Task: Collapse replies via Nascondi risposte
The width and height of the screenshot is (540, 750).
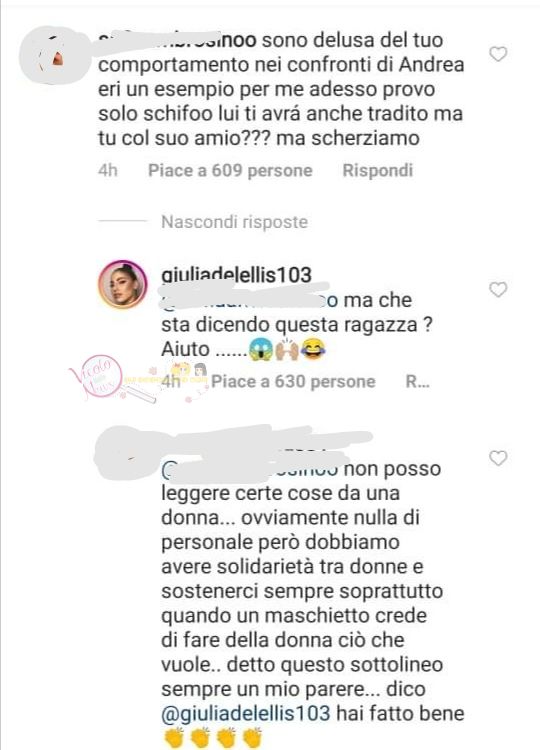Action: (x=234, y=222)
